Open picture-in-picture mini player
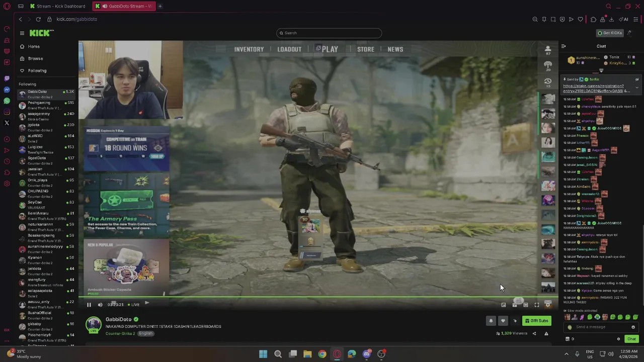Image resolution: width=644 pixels, height=362 pixels. (x=504, y=305)
